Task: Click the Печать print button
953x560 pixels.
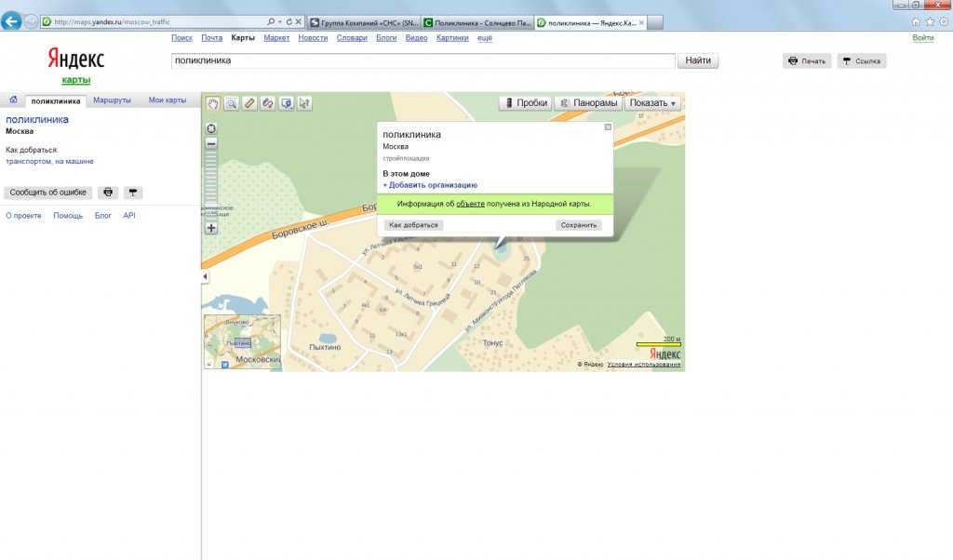Action: pyautogui.click(x=807, y=60)
